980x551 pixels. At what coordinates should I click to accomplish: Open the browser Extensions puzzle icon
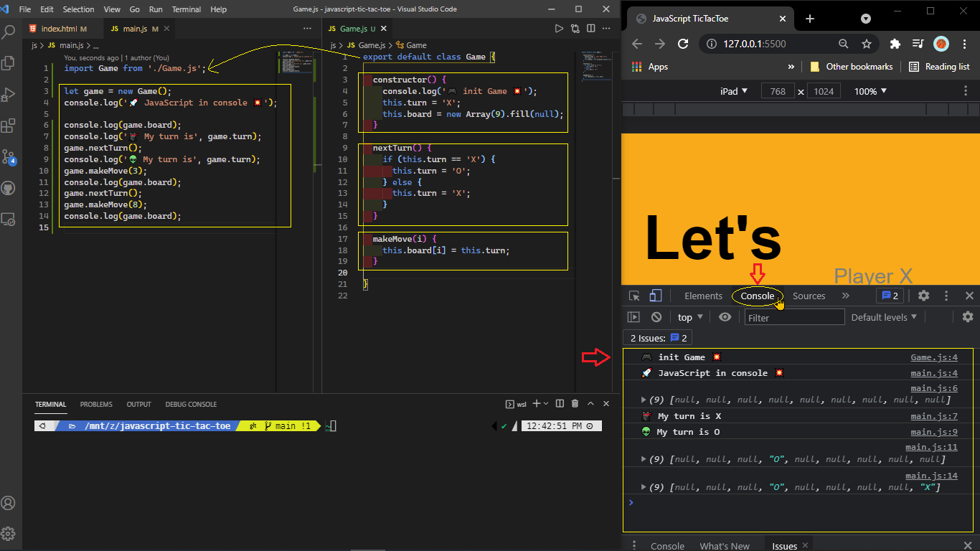[x=895, y=44]
